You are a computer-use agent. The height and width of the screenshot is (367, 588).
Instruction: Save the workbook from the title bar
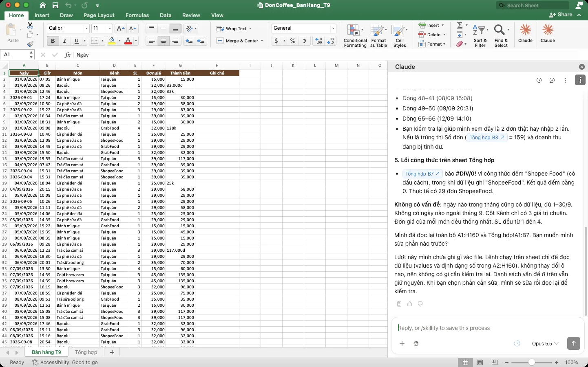pyautogui.click(x=55, y=5)
